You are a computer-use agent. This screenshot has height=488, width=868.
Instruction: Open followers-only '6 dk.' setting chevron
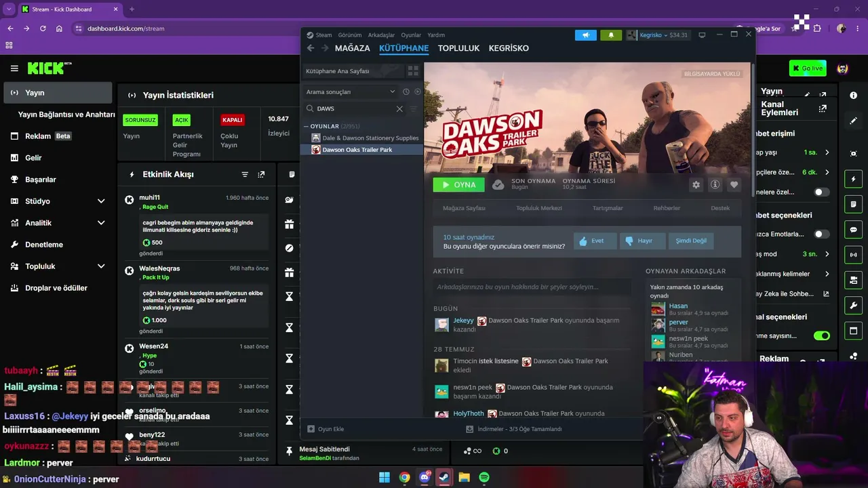[827, 172]
